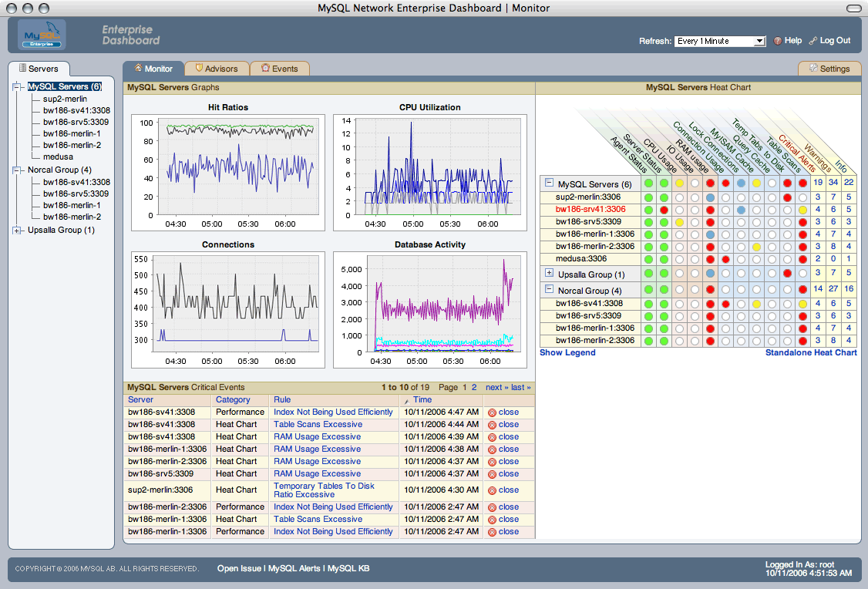The image size is (868, 589).
Task: Open the Refresh interval dropdown
Action: click(719, 41)
